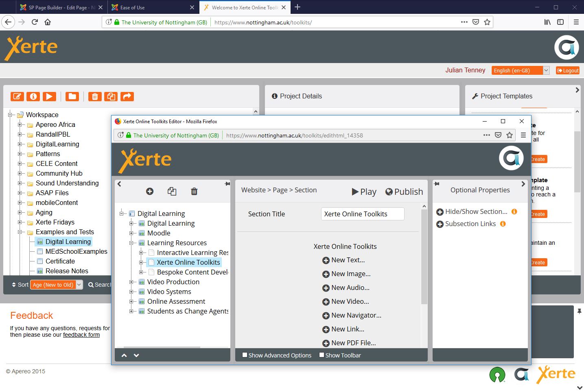Screen dimensions: 584x392
Task: Add New Text to the section
Action: [343, 260]
